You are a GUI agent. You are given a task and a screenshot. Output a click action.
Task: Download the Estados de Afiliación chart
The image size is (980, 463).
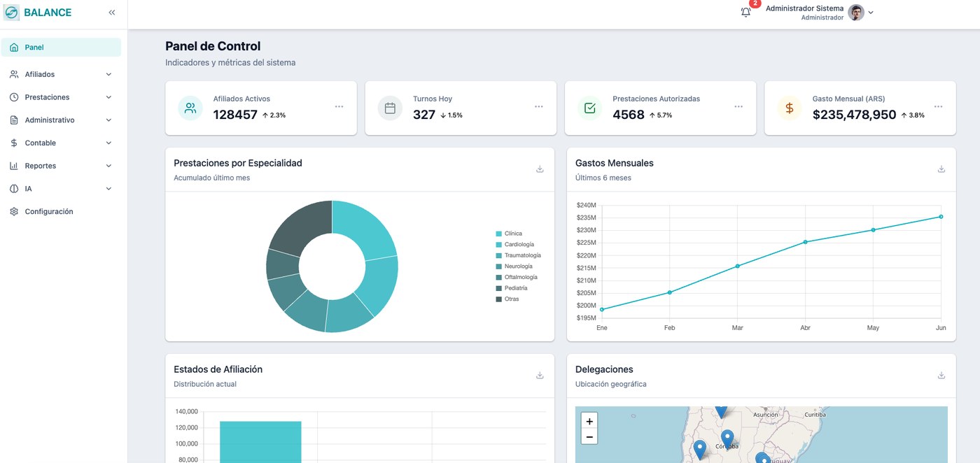tap(540, 376)
